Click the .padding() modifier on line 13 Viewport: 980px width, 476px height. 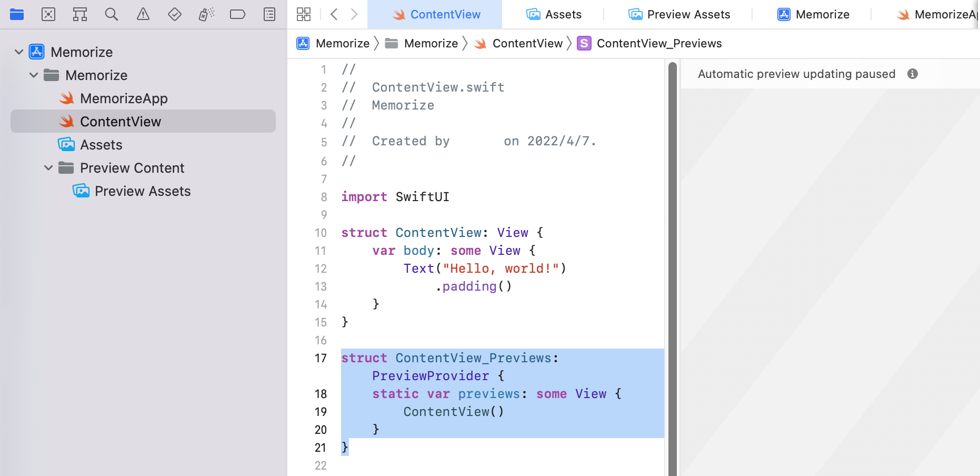[x=473, y=286]
